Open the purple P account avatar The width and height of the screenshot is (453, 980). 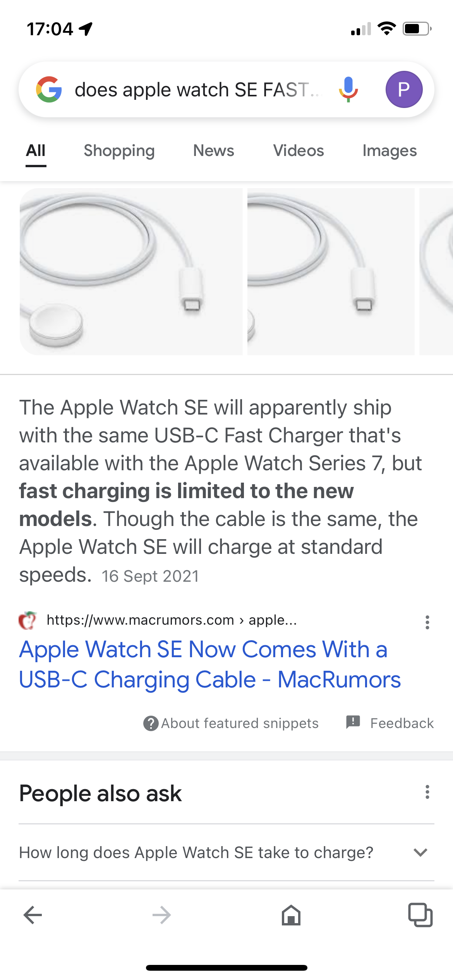click(404, 89)
